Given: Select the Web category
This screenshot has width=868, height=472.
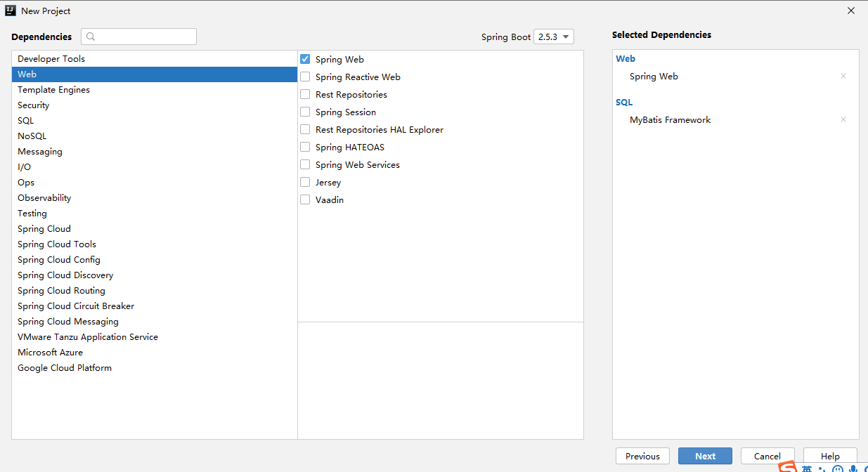Looking at the screenshot, I should tap(155, 74).
